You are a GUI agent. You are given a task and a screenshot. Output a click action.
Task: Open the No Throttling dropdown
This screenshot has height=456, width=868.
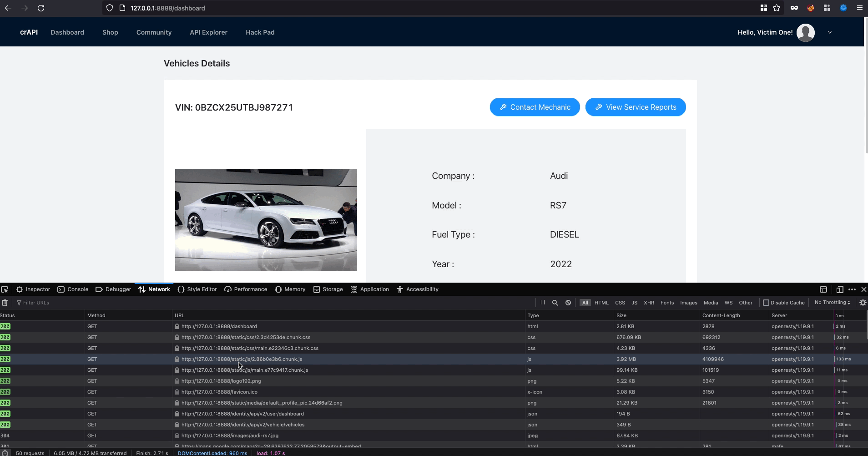pos(832,302)
